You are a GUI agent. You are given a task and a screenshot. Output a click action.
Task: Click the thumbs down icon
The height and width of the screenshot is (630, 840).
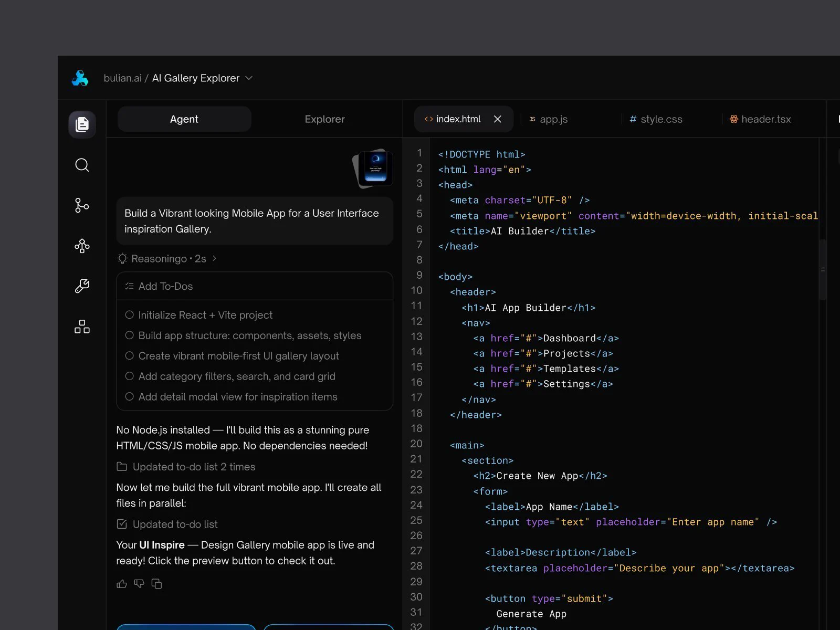point(139,584)
